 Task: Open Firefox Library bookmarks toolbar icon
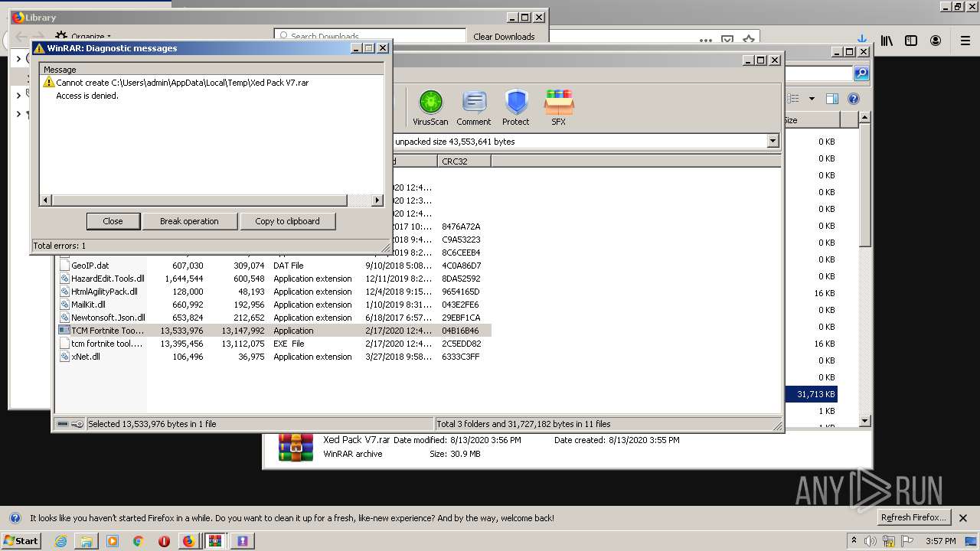(x=887, y=41)
